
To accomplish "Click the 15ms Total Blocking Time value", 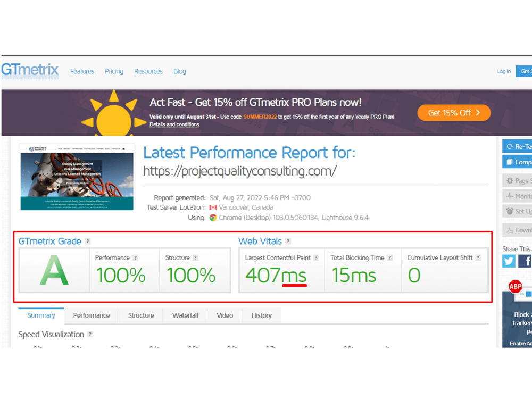I will pyautogui.click(x=354, y=275).
